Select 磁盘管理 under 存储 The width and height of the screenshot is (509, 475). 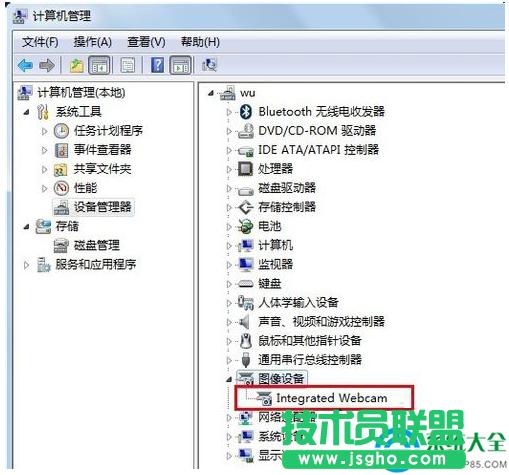pos(96,246)
